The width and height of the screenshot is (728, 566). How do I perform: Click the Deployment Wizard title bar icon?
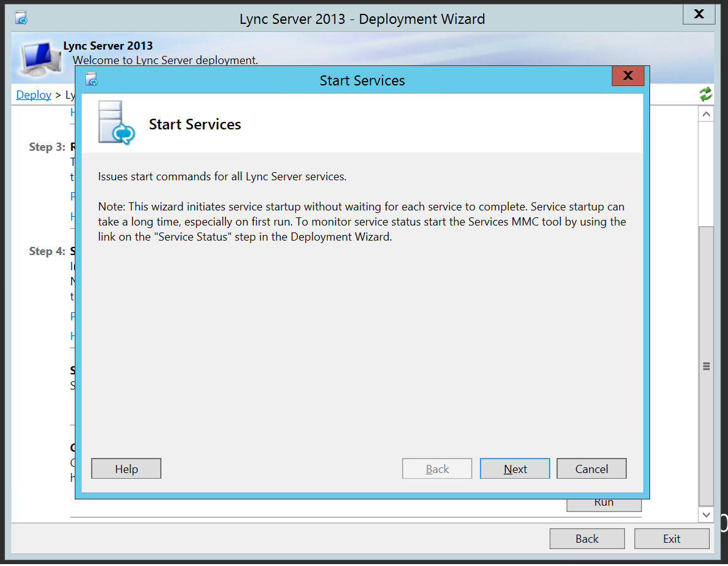[21, 18]
